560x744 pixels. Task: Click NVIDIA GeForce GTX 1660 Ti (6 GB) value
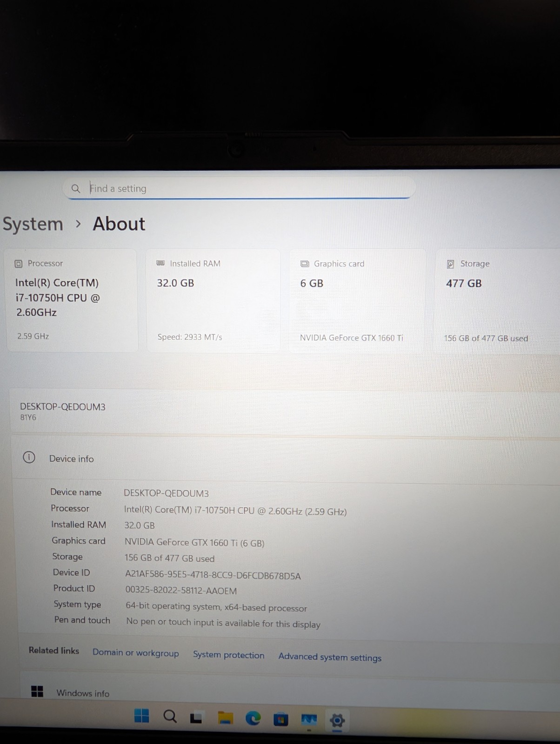click(x=194, y=543)
